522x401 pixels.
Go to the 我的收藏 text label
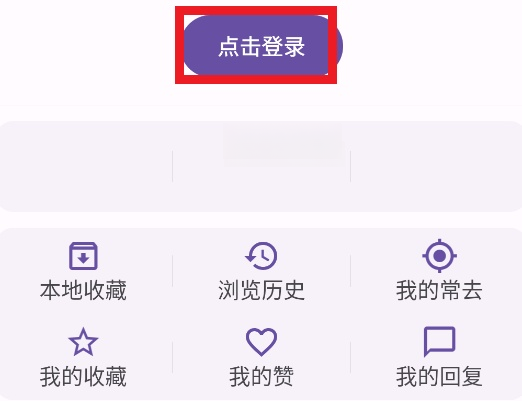(x=83, y=377)
